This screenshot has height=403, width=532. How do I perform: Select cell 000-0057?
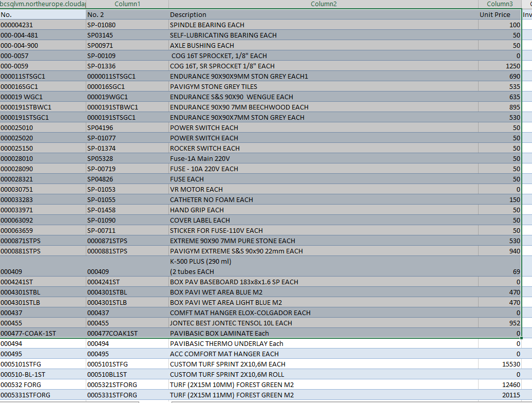(x=43, y=56)
